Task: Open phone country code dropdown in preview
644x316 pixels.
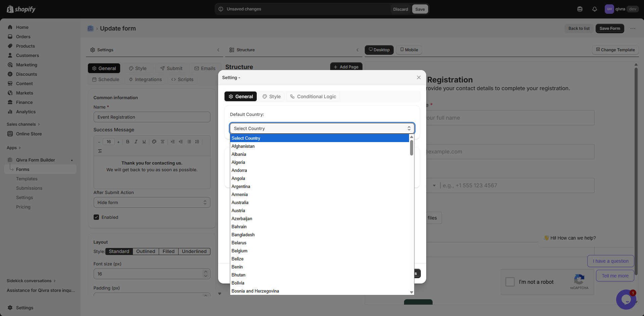Action: point(434,185)
